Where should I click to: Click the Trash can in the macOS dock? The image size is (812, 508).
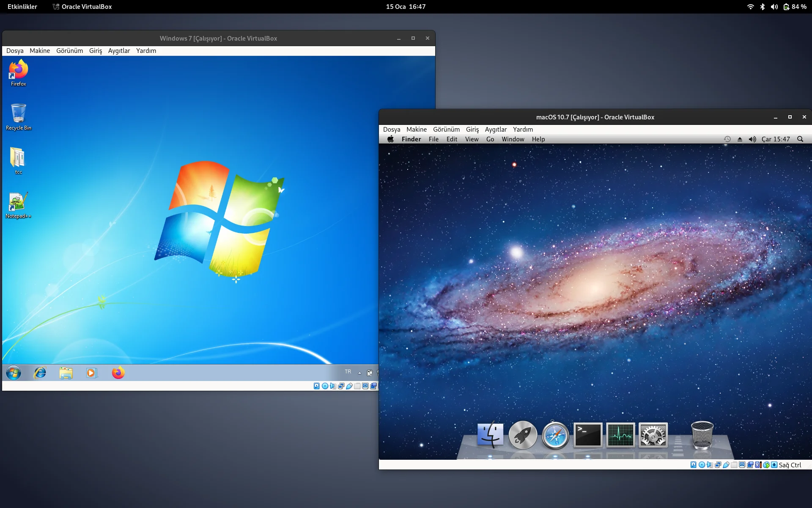[702, 435]
